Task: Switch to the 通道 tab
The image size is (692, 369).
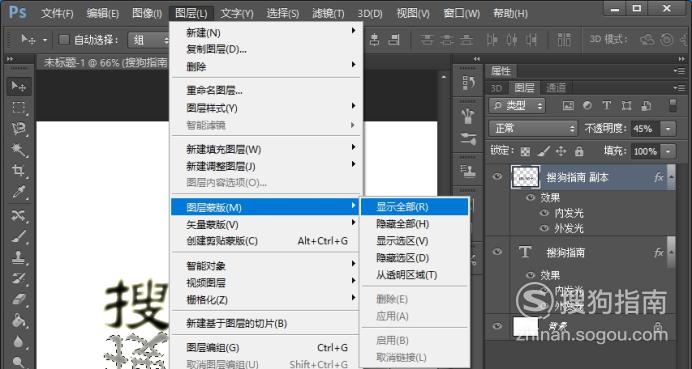Action: click(x=556, y=88)
